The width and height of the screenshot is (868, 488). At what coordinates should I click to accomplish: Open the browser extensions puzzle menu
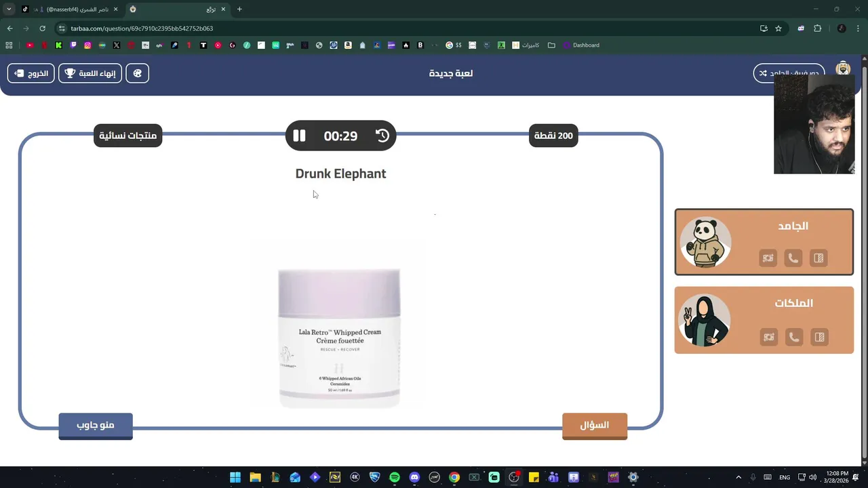(x=817, y=28)
